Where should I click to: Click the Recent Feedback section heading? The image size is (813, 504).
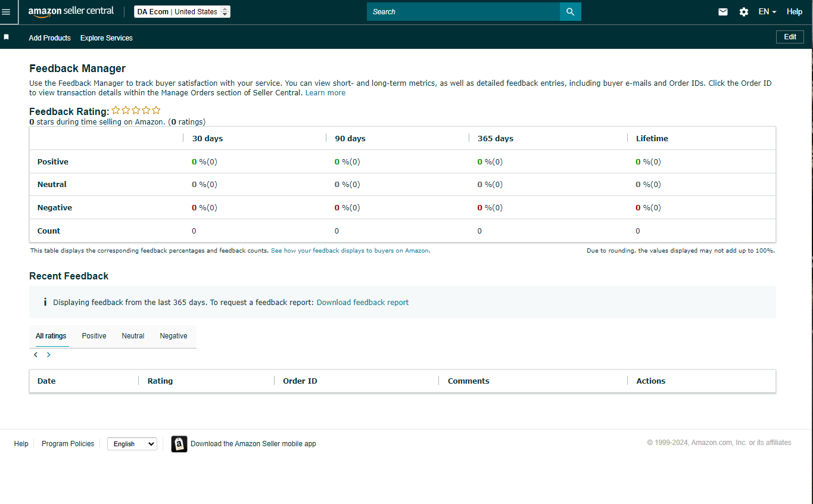pyautogui.click(x=69, y=276)
